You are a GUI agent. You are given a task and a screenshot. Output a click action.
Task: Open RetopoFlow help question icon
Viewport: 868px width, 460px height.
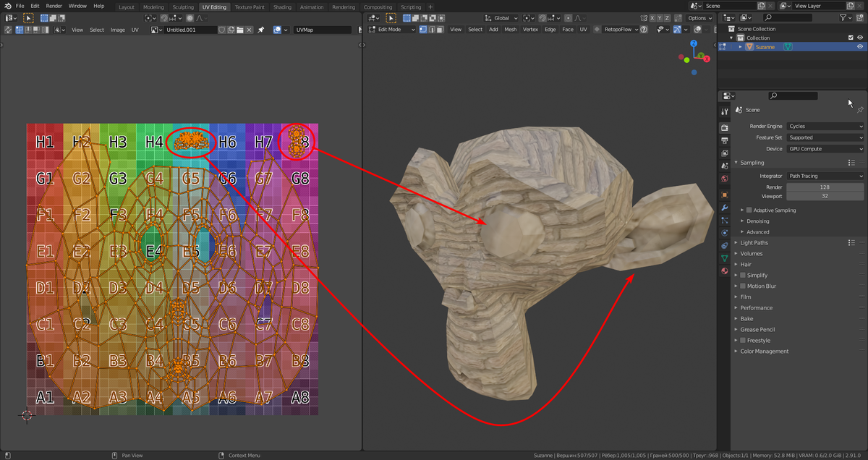coord(644,30)
